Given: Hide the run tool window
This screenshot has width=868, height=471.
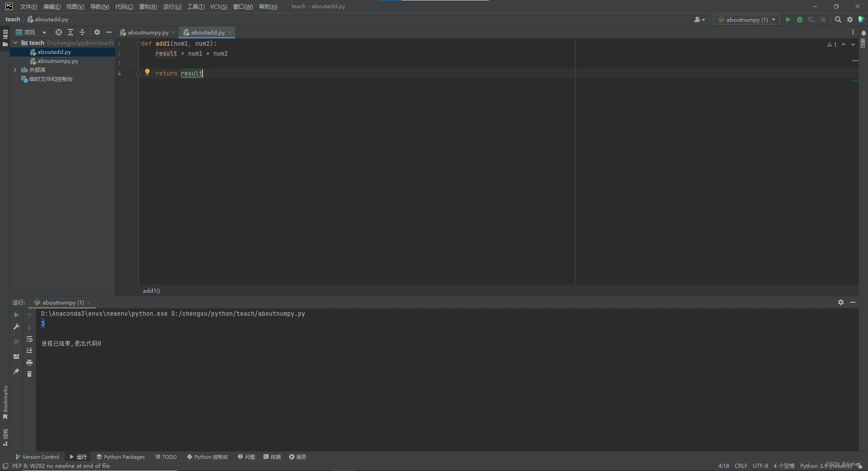Looking at the screenshot, I should (853, 302).
